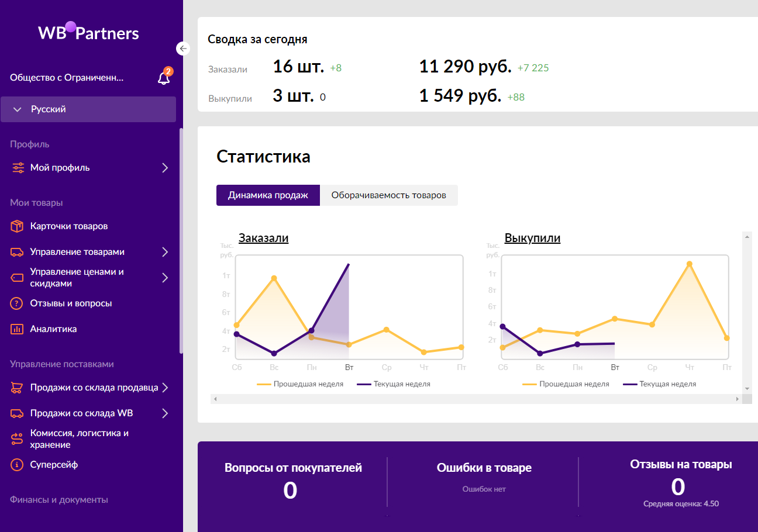This screenshot has height=532, width=758.
Task: Click the charts' vertical scrollbar up arrow
Action: click(747, 236)
